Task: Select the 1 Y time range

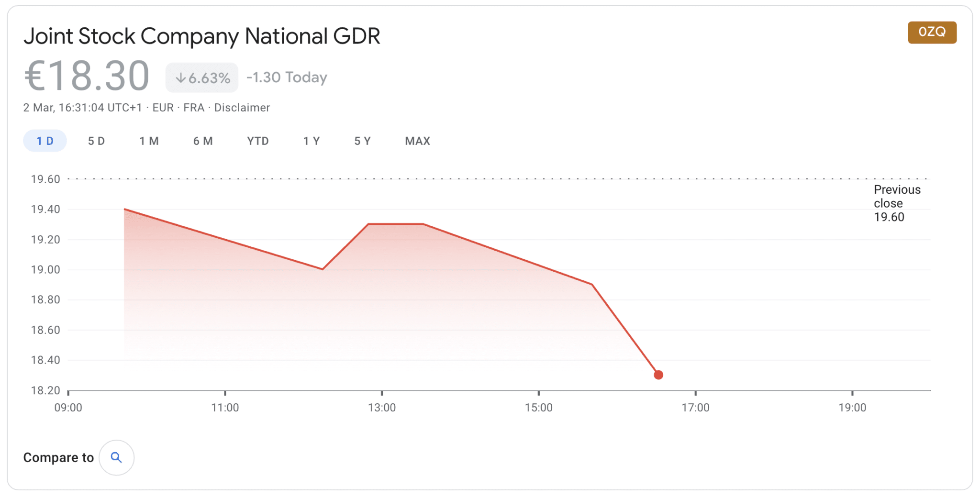Action: point(312,141)
